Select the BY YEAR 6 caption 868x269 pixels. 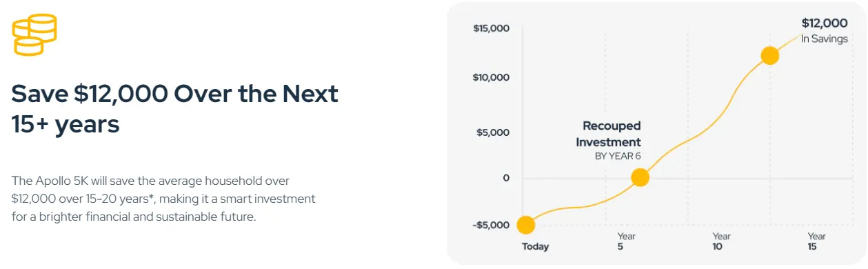point(618,157)
